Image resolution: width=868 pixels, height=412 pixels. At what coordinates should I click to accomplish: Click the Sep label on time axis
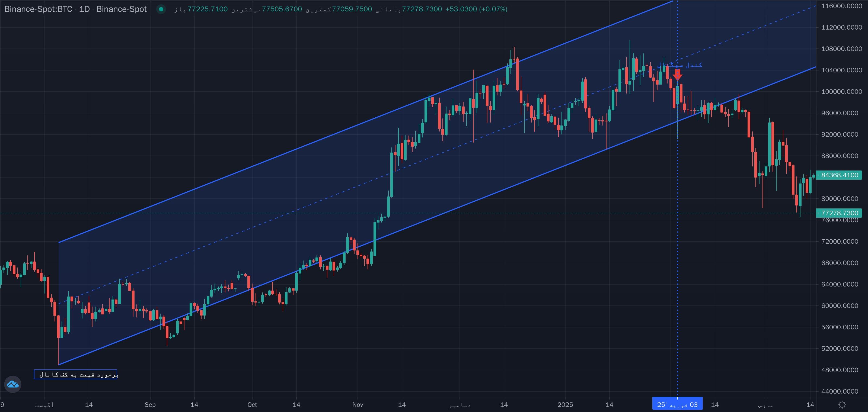(x=150, y=405)
